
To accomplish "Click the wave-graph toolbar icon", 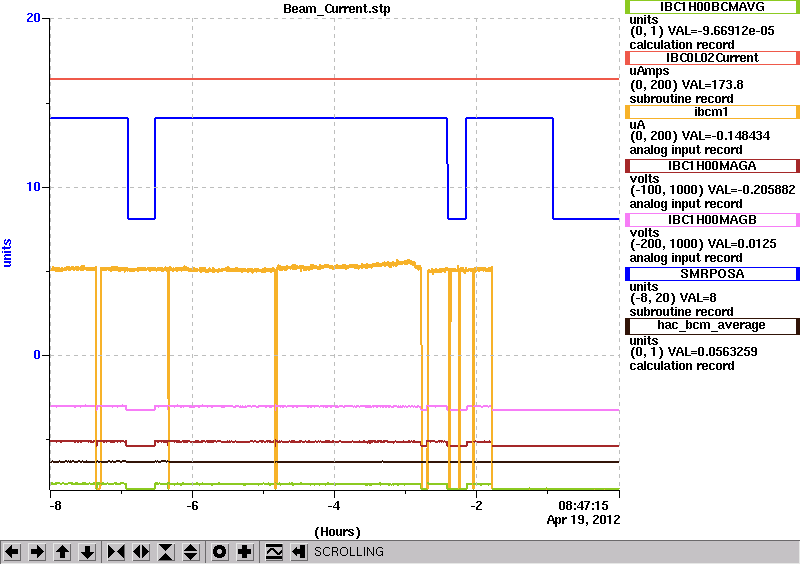I will point(274,552).
